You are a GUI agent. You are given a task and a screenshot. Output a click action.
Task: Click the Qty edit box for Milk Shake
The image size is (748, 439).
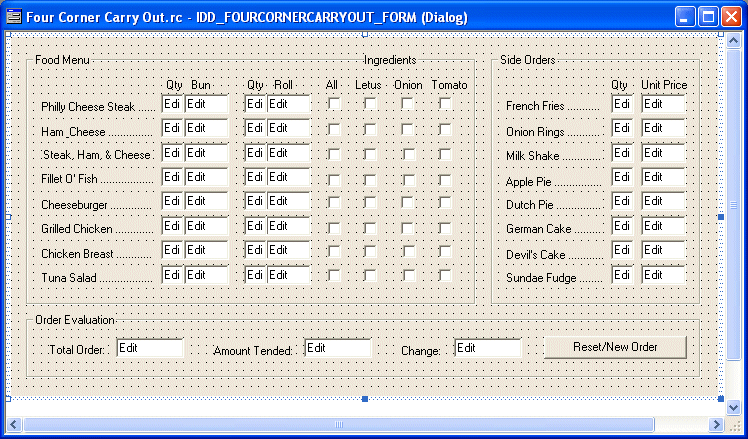point(622,153)
